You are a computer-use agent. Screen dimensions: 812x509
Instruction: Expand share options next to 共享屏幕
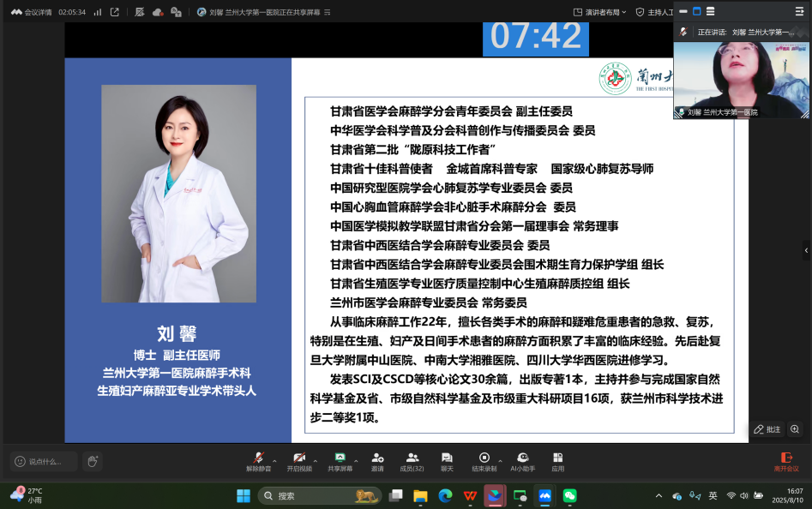pos(357,460)
